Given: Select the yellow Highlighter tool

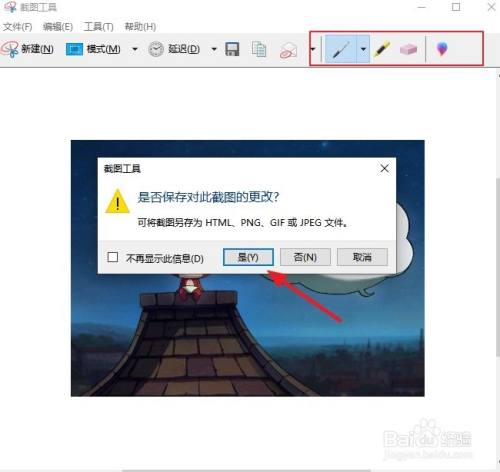Looking at the screenshot, I should 382,49.
